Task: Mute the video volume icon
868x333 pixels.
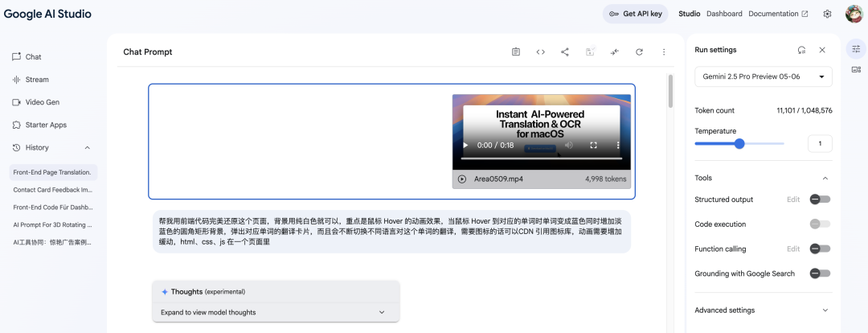Action: pos(568,146)
